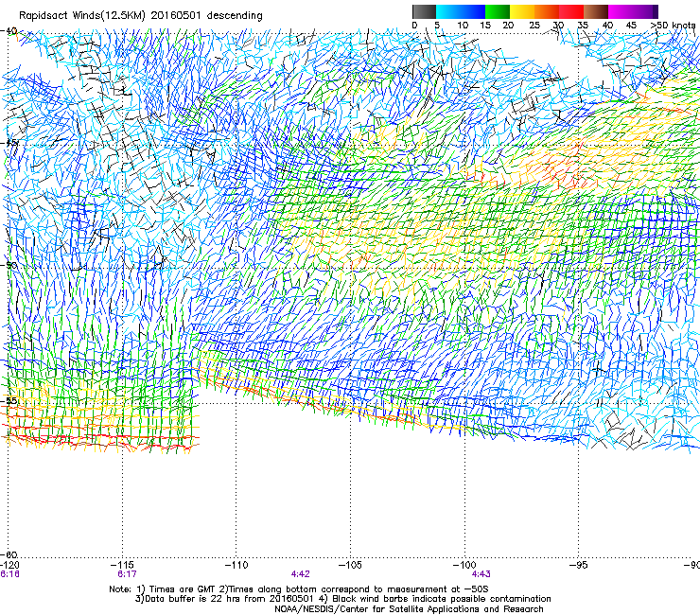Click the 'Rapidscat Winds(12.5KM) 20160501 descending' title
This screenshot has width=700, height=615.
141,15
